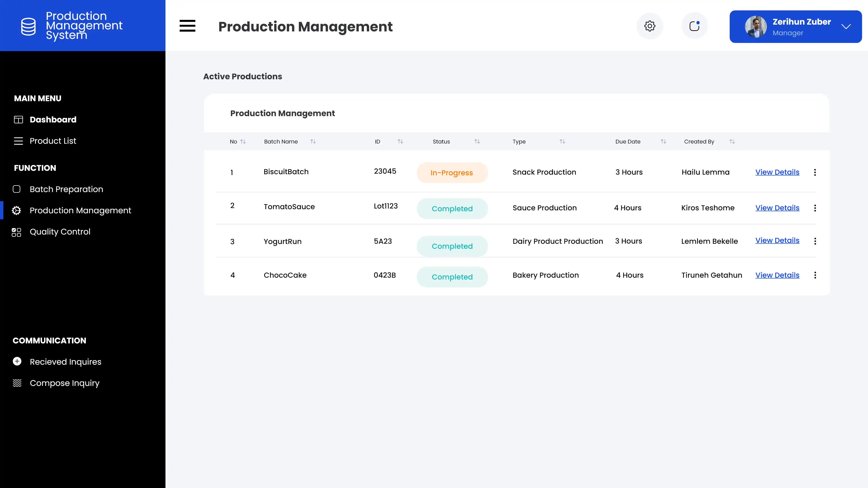The height and width of the screenshot is (488, 868).
Task: Click the Dashboard sidebar icon
Action: [18, 120]
